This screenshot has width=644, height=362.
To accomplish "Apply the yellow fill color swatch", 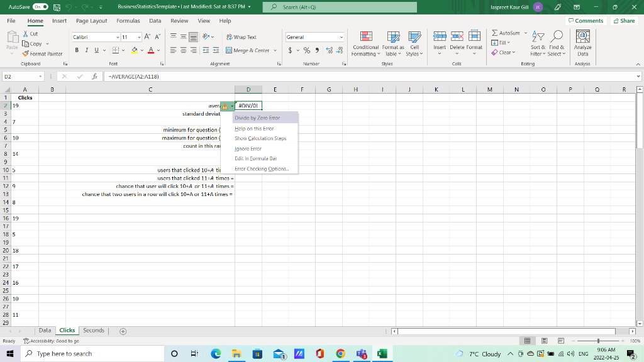I will [x=135, y=50].
